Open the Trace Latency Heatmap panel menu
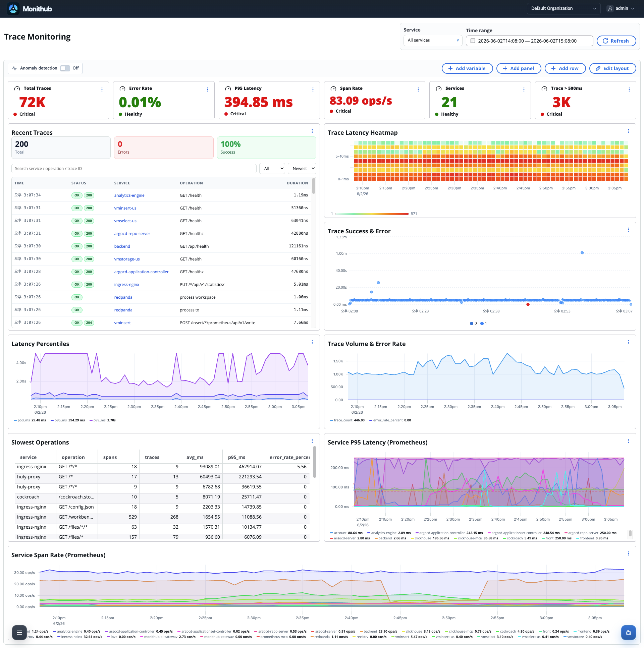This screenshot has width=644, height=648. click(x=628, y=131)
